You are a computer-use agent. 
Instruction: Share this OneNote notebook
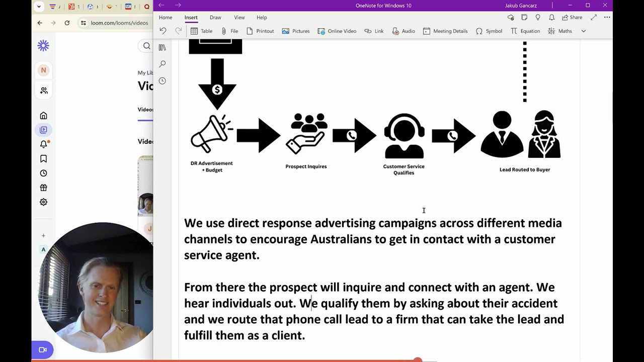(x=572, y=17)
